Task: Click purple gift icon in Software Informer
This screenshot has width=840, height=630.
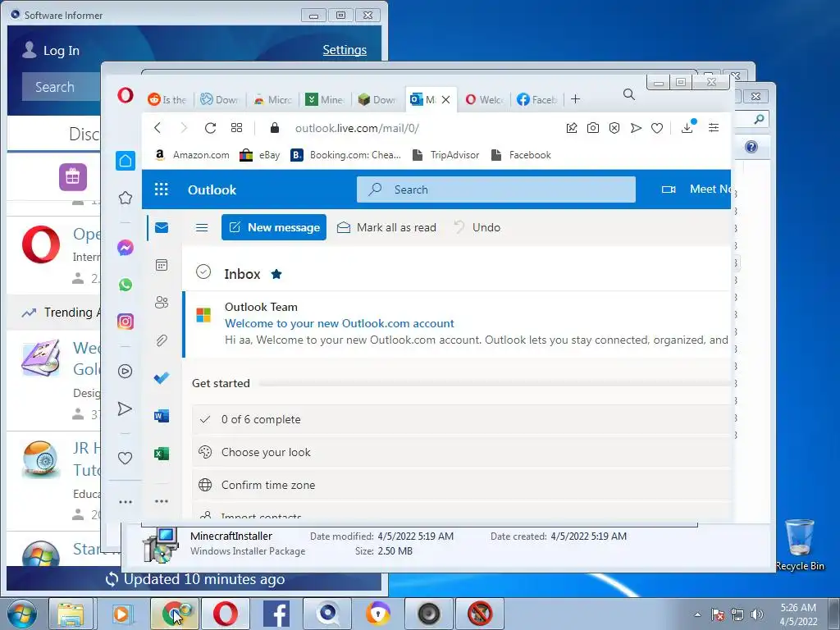Action: pos(73,177)
